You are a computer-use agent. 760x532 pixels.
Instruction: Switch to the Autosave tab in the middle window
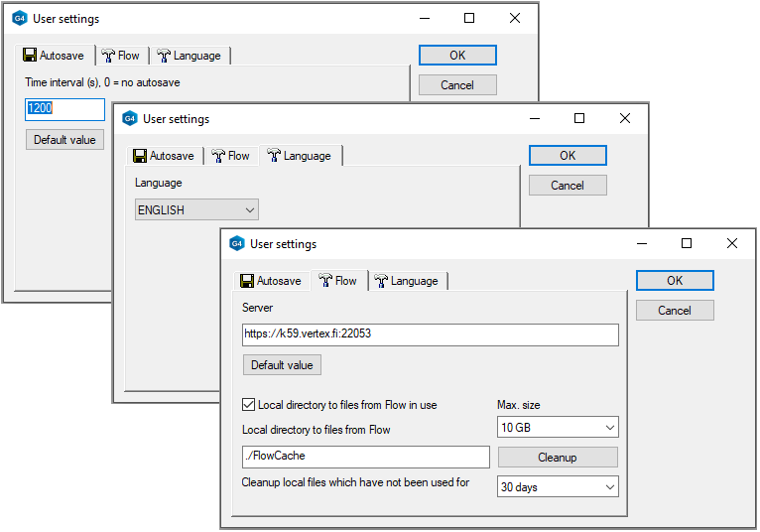[x=168, y=156]
